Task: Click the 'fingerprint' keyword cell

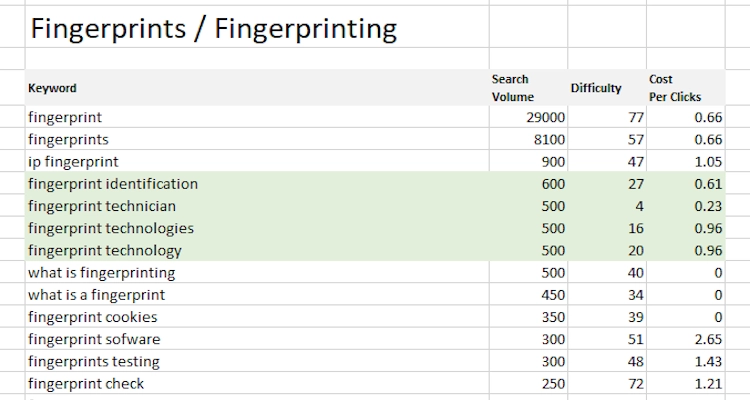Action: [65, 117]
